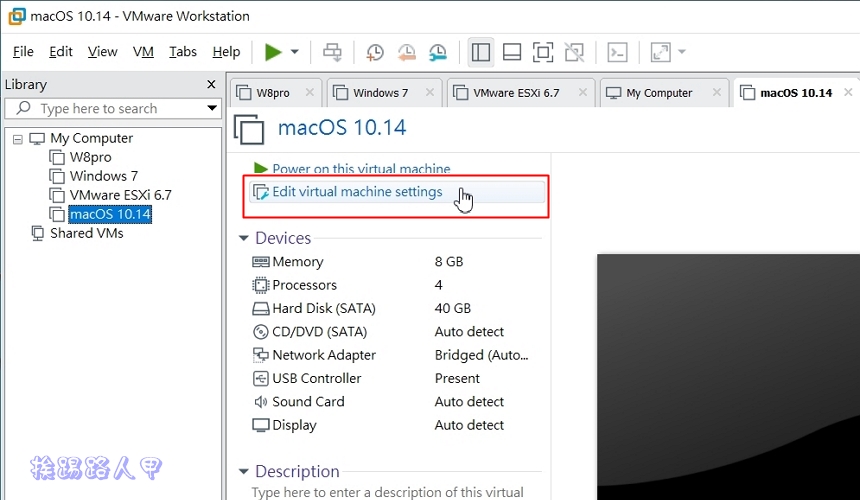
Task: Toggle the thumbnail bar view icon
Action: click(x=511, y=52)
